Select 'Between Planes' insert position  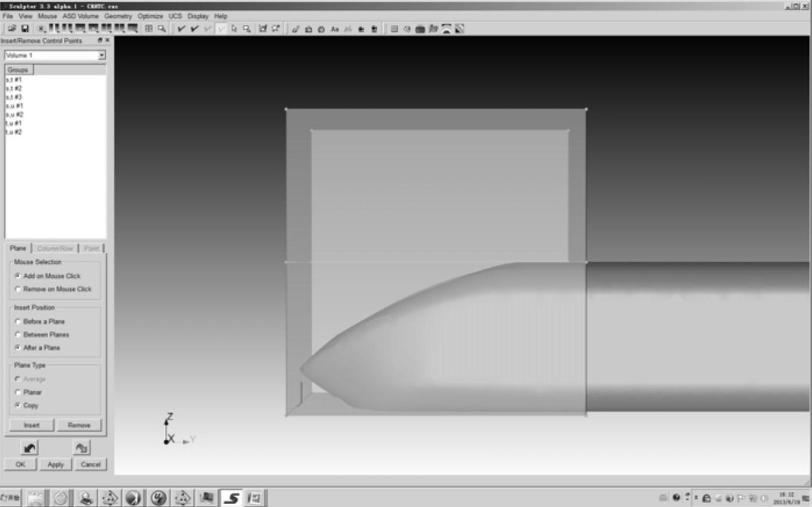(17, 335)
